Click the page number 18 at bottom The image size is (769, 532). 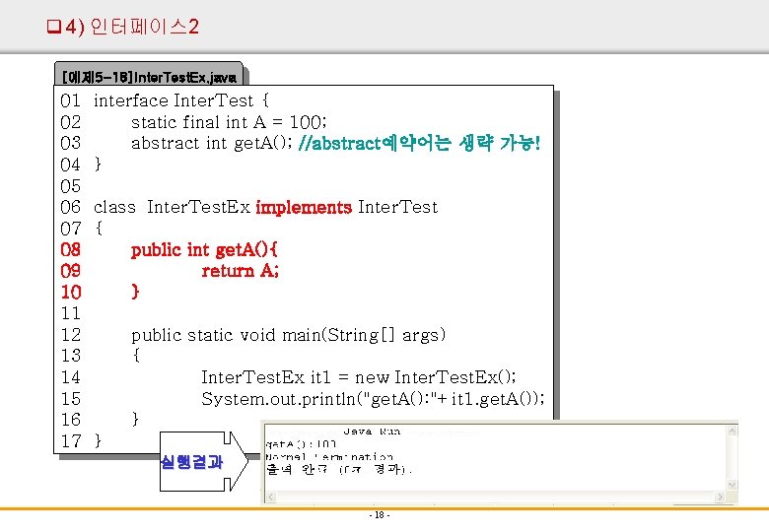380,515
